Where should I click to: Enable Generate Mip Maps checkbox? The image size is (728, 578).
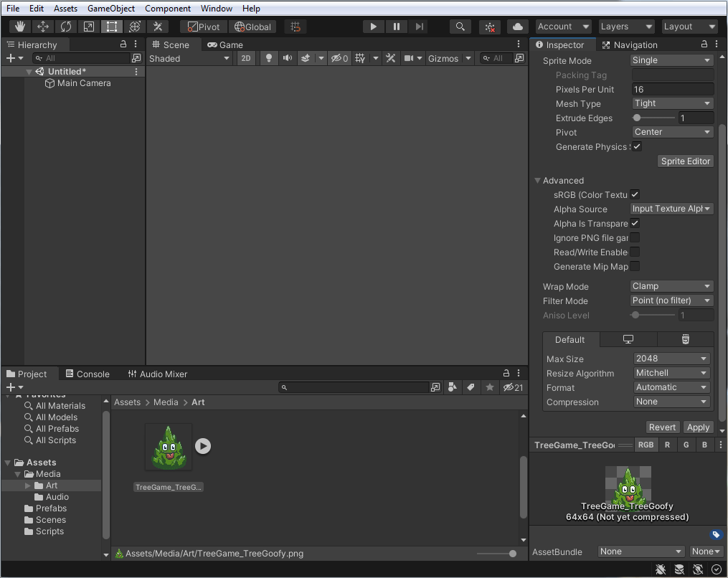pyautogui.click(x=634, y=266)
